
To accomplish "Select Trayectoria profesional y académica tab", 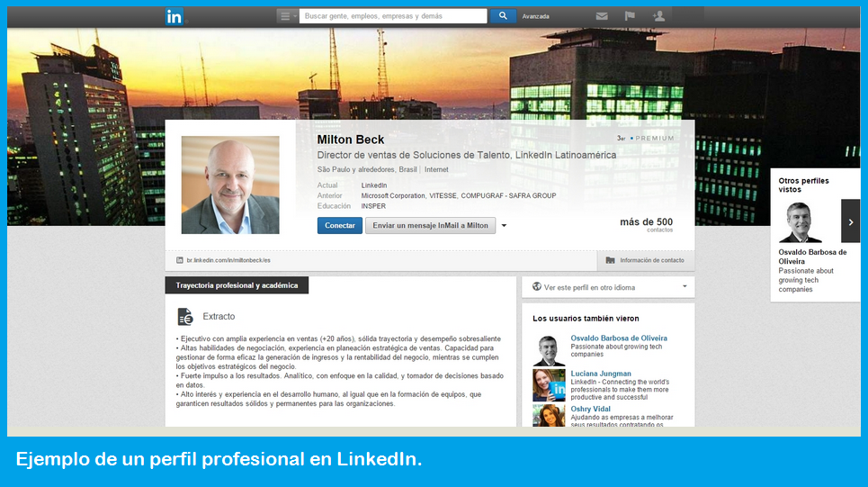I will point(237,285).
